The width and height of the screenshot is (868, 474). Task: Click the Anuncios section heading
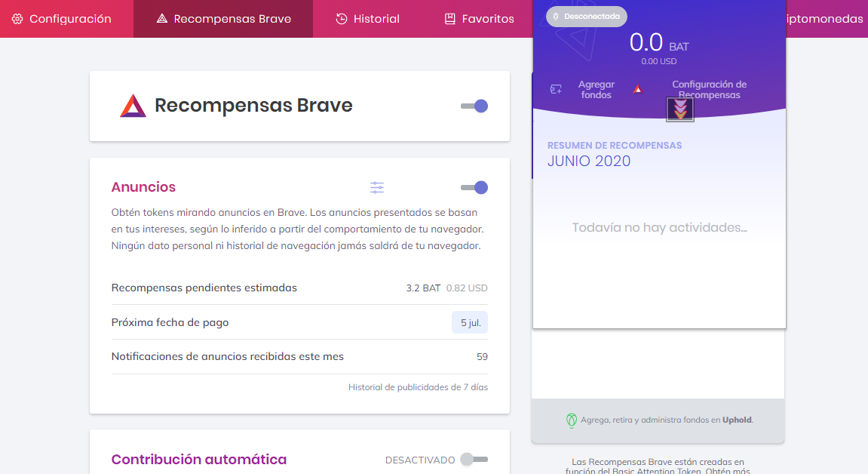click(x=143, y=187)
